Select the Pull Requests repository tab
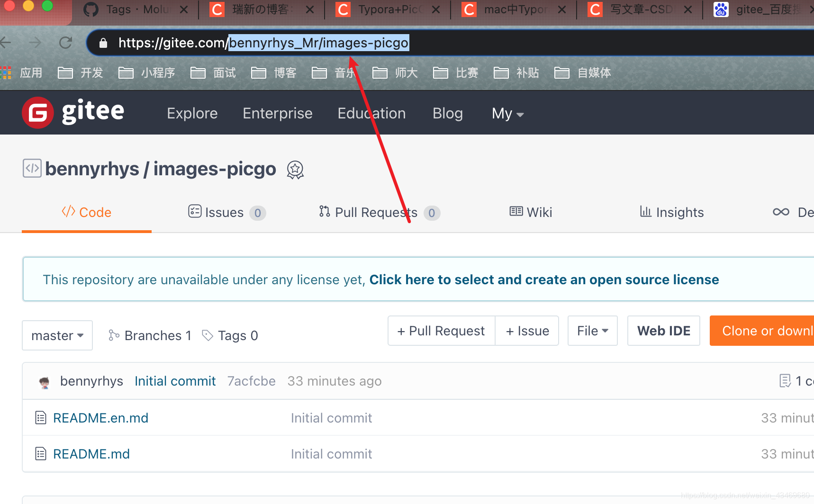This screenshot has width=814, height=504. coord(380,212)
